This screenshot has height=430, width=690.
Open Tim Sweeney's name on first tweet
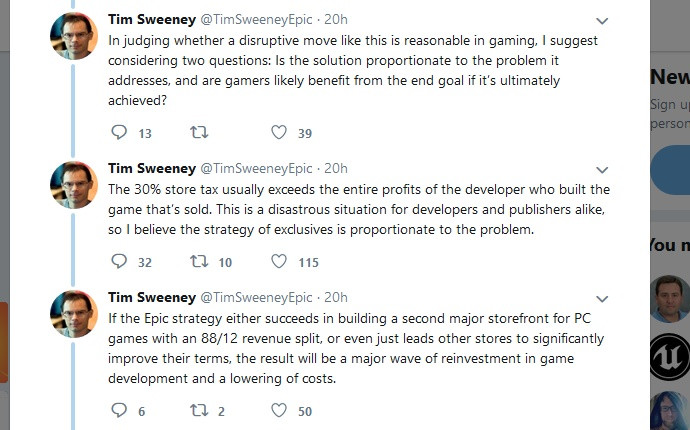(x=151, y=19)
